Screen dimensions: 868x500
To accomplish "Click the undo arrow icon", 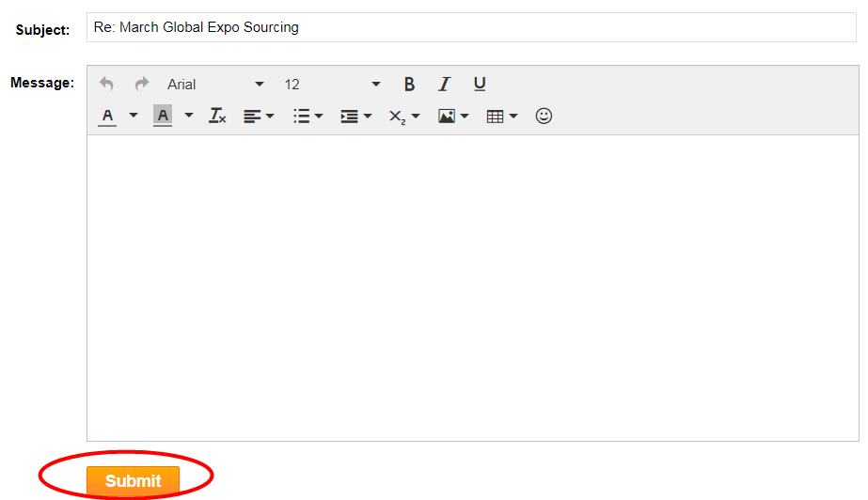I will [107, 85].
